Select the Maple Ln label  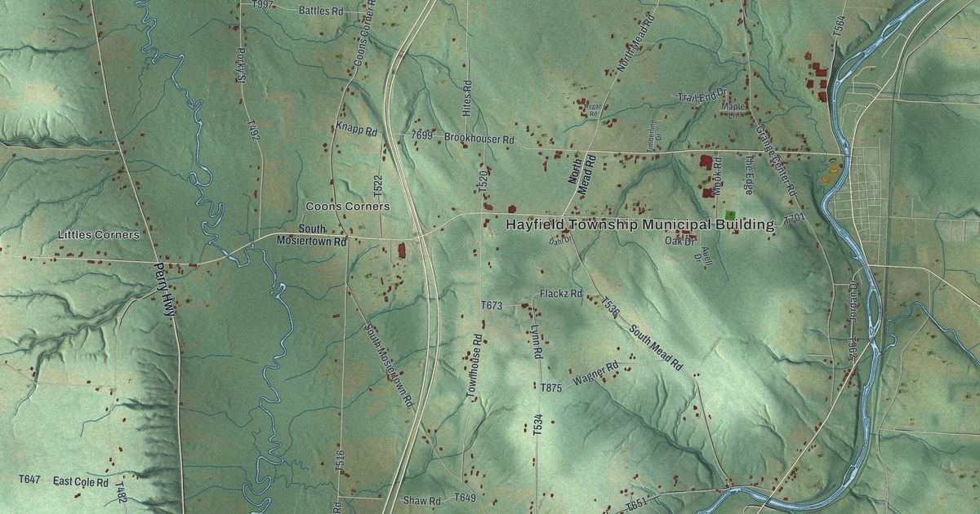click(x=733, y=110)
